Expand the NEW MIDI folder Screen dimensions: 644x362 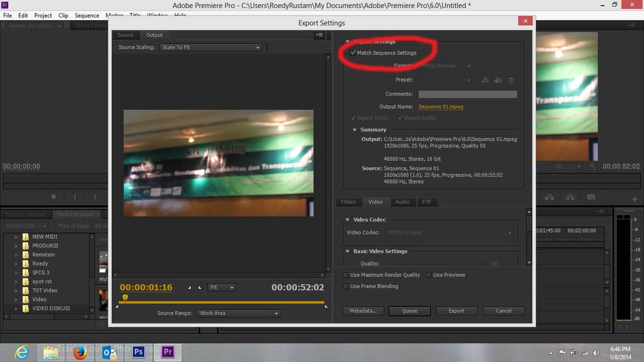point(16,237)
